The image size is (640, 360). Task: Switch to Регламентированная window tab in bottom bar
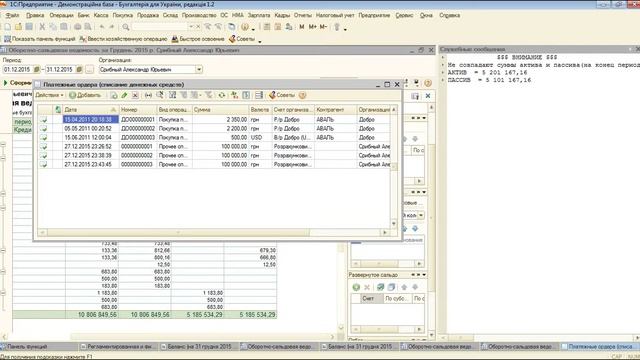tap(118, 347)
